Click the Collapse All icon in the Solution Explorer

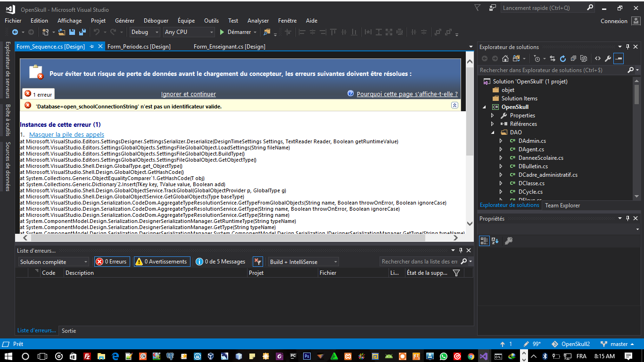coord(573,58)
